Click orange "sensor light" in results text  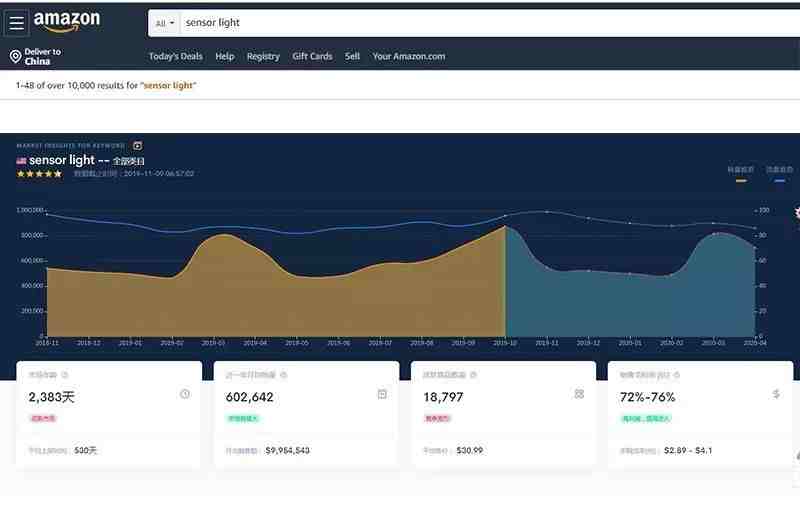[x=169, y=86]
